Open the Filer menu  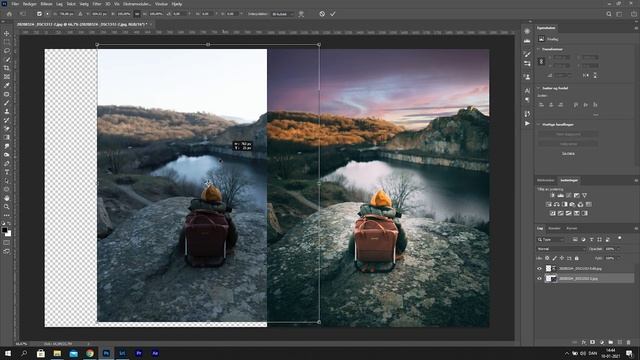[x=15, y=4]
